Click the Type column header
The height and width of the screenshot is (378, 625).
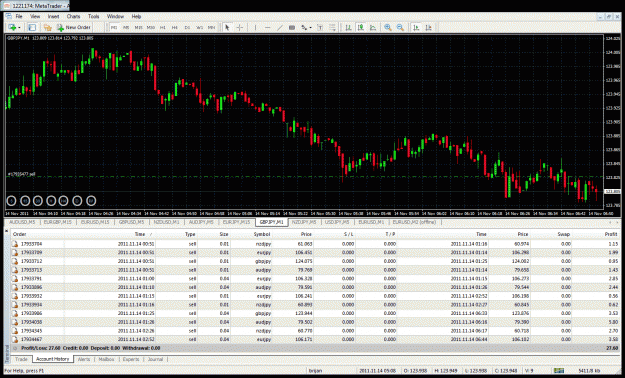177,234
